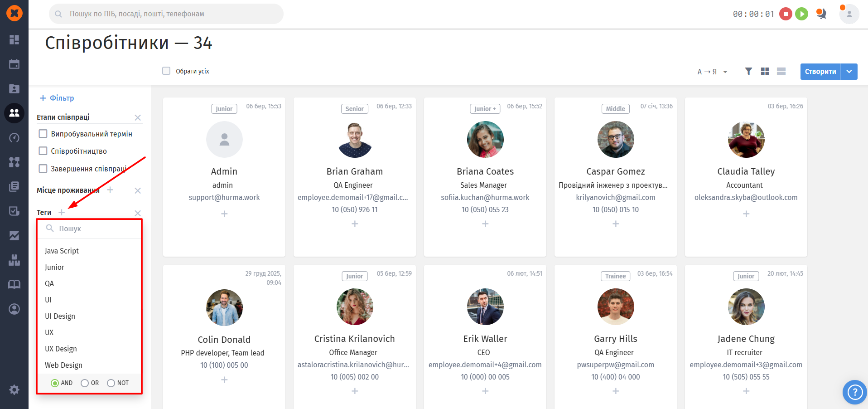Click the 'Створити' button
868x409 pixels.
tap(820, 72)
